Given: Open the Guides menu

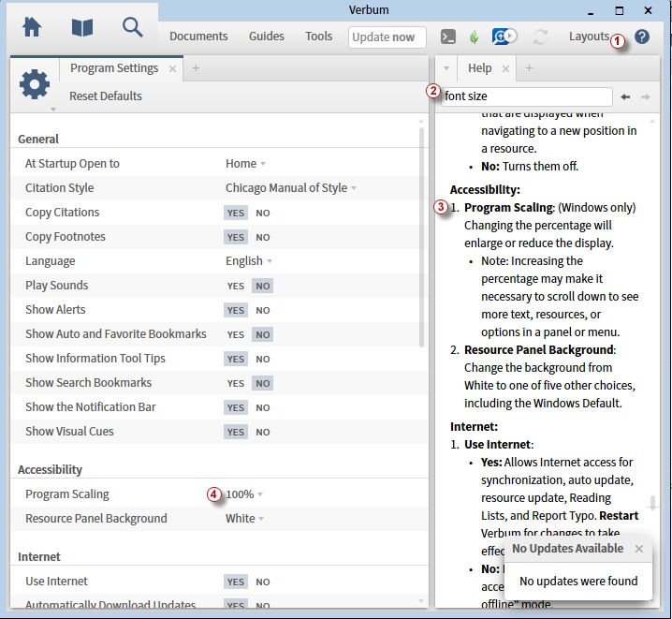Looking at the screenshot, I should [267, 37].
